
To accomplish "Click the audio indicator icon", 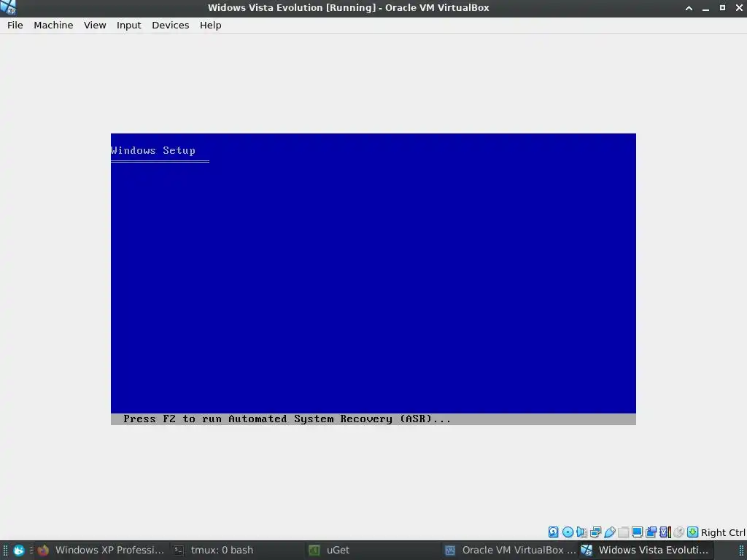I will coord(581,532).
